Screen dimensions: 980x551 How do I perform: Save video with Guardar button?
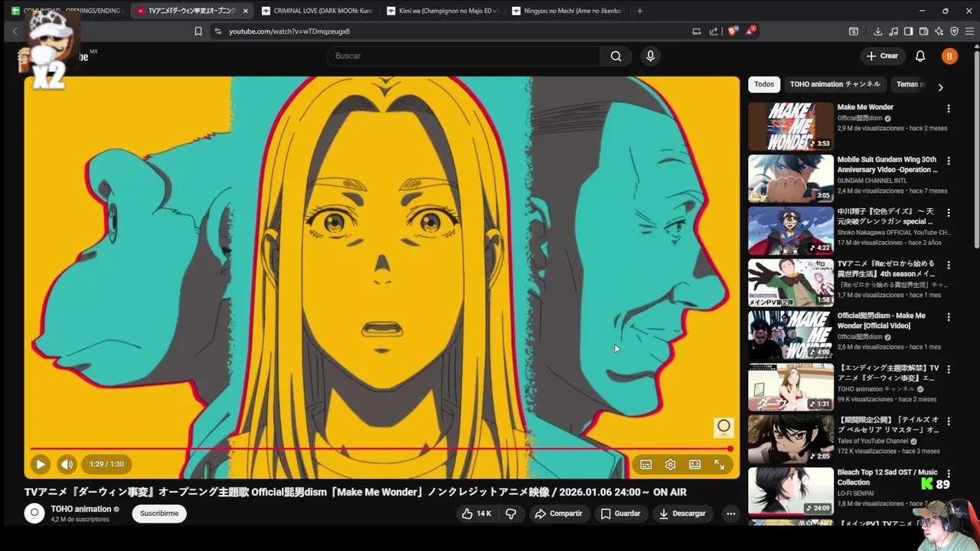coord(620,514)
